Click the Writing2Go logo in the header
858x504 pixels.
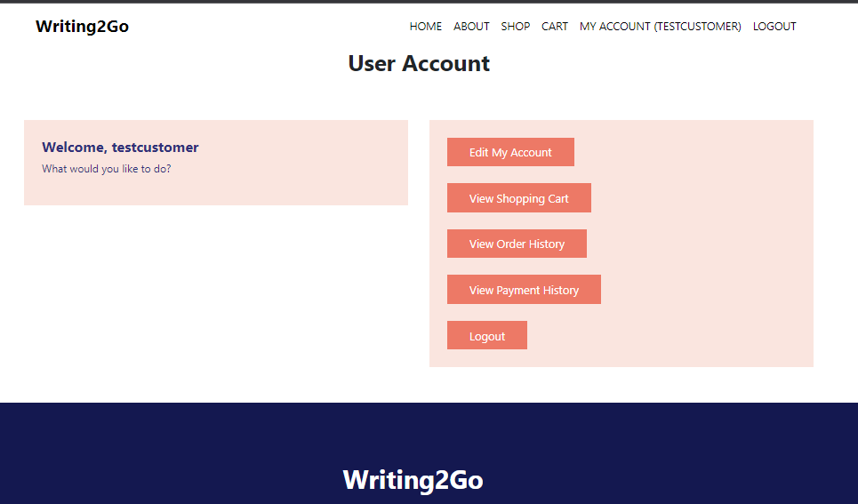click(82, 27)
